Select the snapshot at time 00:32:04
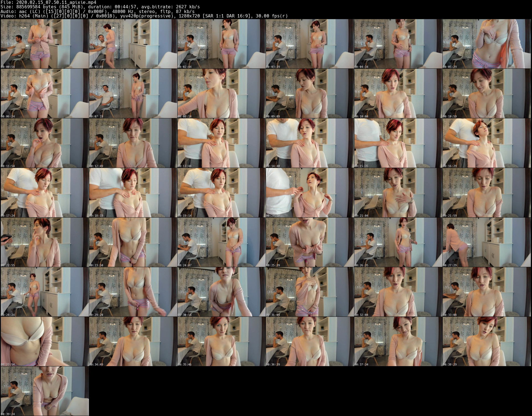Viewport: 532px width, 416px height. pyautogui.click(x=398, y=292)
